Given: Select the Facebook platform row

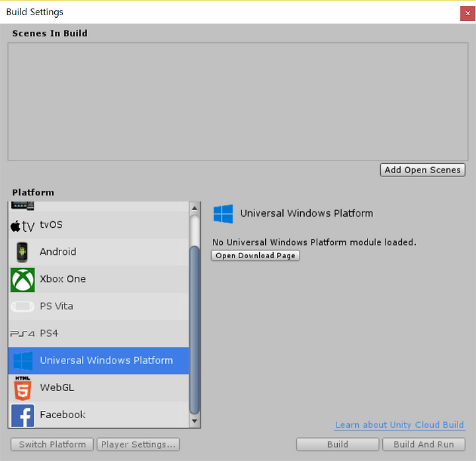Looking at the screenshot, I should [99, 415].
